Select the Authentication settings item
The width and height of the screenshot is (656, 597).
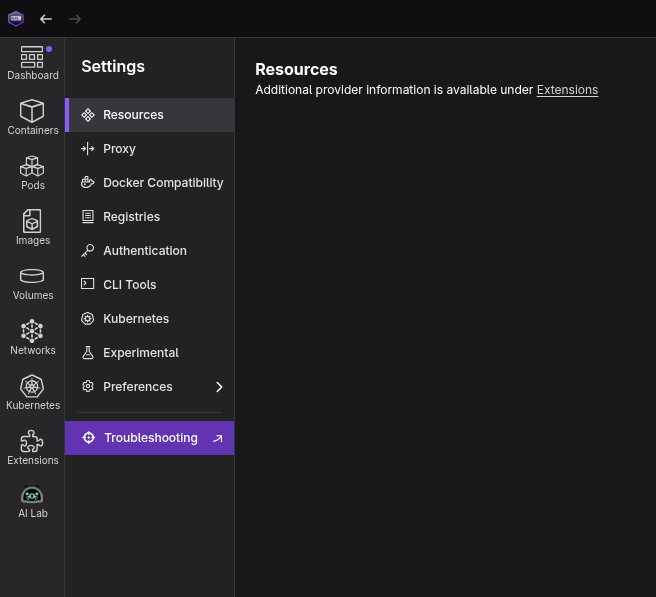pyautogui.click(x=150, y=251)
